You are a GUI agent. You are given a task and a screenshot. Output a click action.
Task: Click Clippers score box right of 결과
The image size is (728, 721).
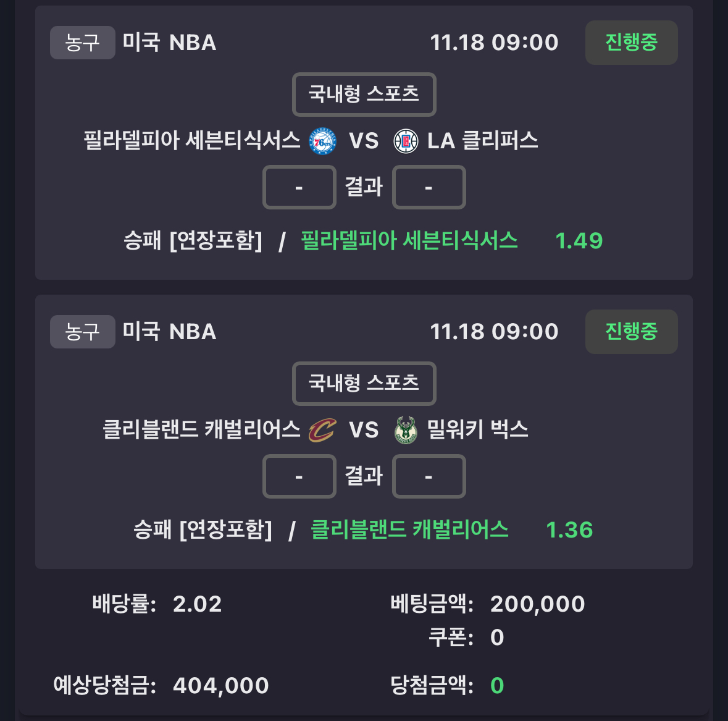429,187
